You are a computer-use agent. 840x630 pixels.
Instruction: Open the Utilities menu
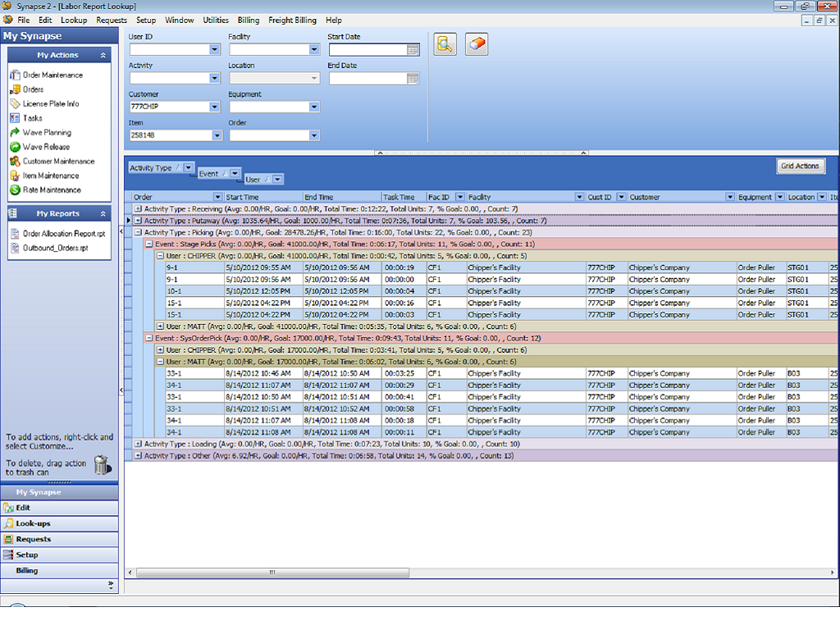point(217,21)
